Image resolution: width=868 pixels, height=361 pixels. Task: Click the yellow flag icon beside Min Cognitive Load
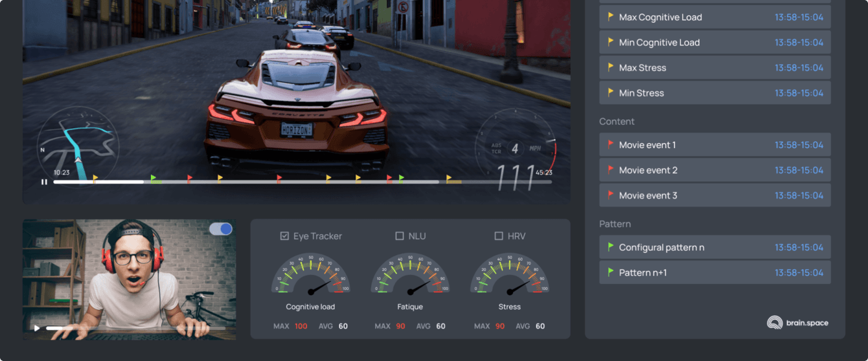point(610,42)
